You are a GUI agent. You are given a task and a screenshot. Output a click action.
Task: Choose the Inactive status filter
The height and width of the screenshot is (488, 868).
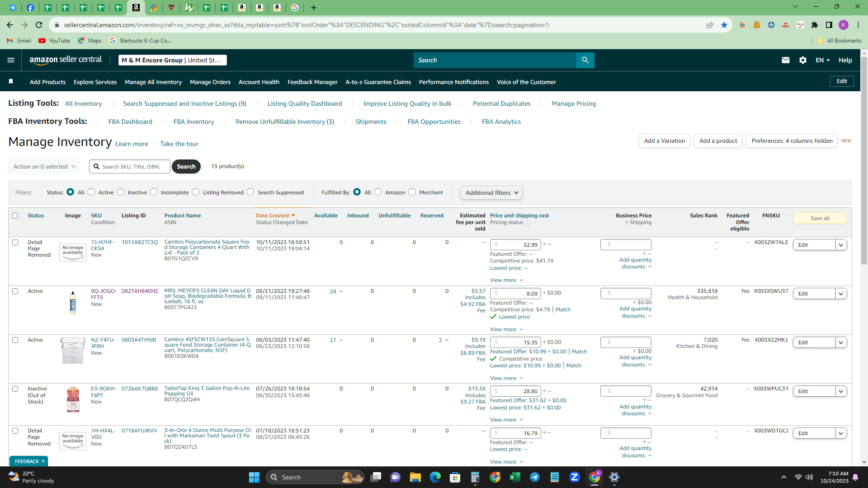tap(121, 192)
